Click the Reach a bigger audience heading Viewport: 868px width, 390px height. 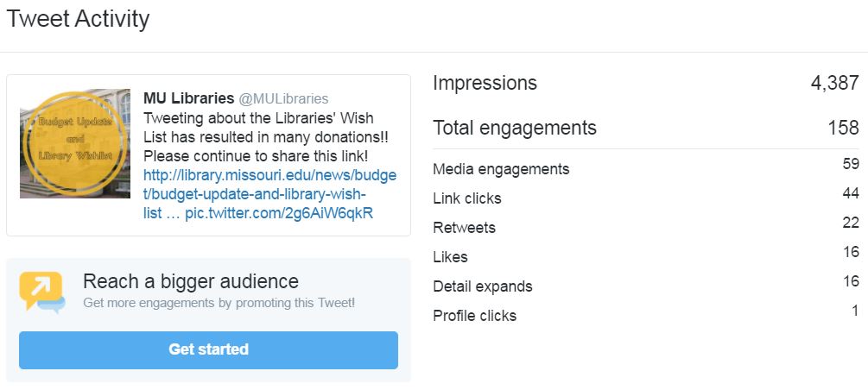click(191, 281)
